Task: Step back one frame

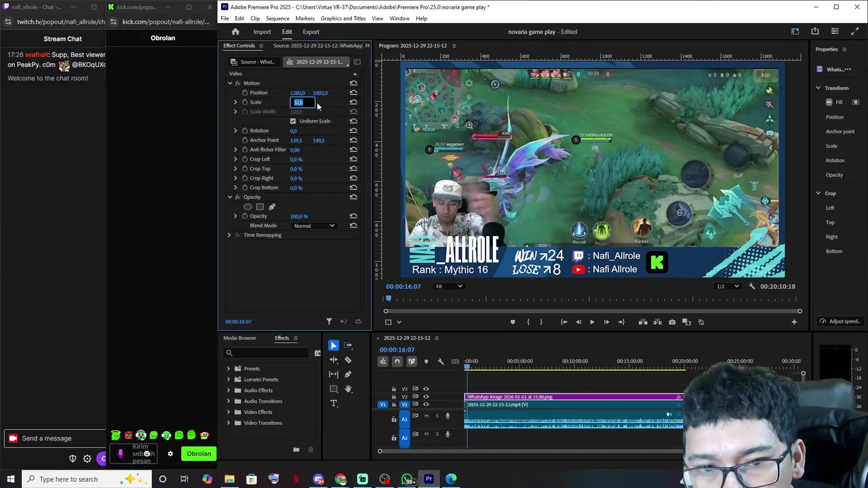Action: (x=578, y=322)
